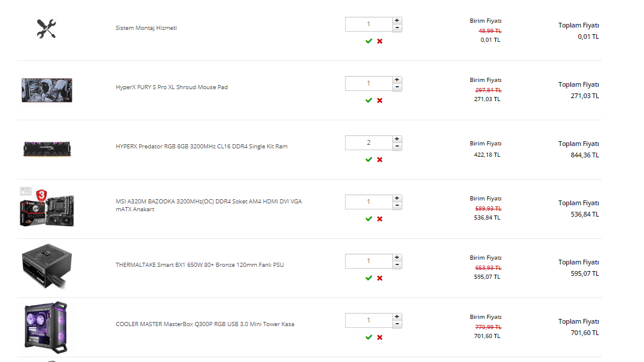The image size is (644, 362).
Task: Delete HyperX FURY S Pro mouse pad from cart
Action: pyautogui.click(x=380, y=101)
